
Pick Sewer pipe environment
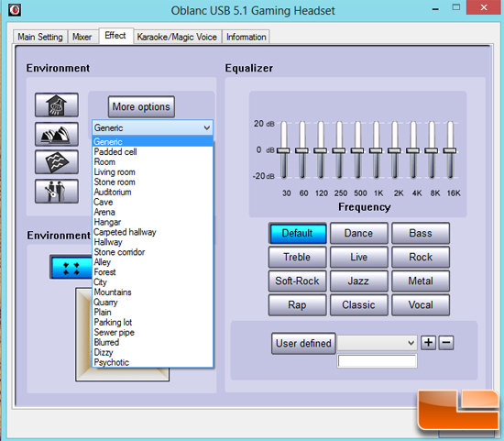point(152,332)
